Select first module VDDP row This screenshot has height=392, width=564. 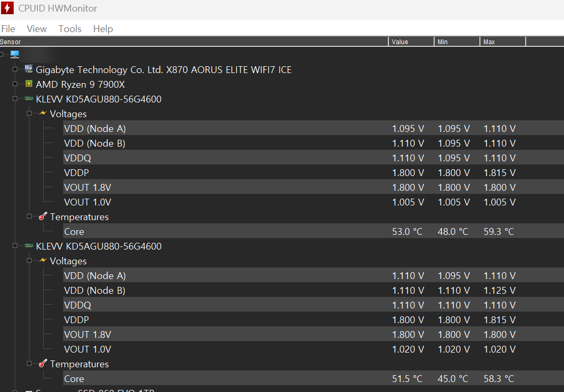coord(313,172)
